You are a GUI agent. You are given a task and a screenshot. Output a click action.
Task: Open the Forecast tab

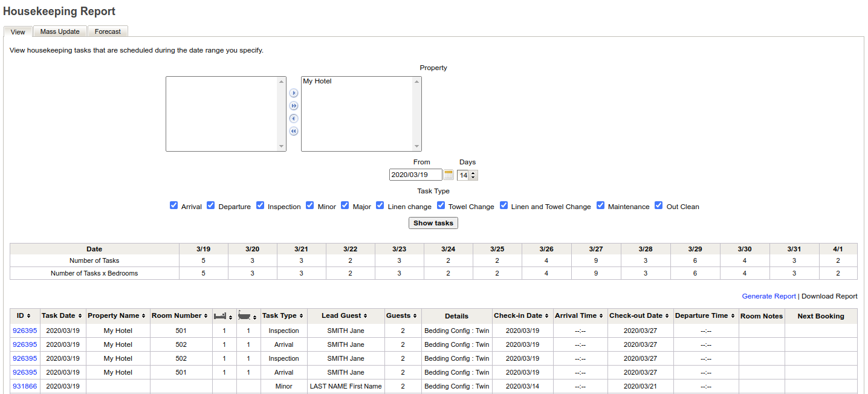[108, 31]
